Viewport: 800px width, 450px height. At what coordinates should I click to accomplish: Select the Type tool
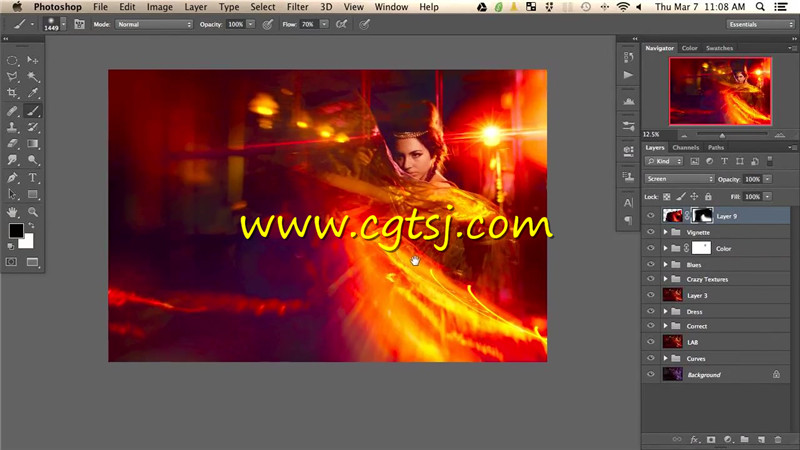pyautogui.click(x=33, y=178)
